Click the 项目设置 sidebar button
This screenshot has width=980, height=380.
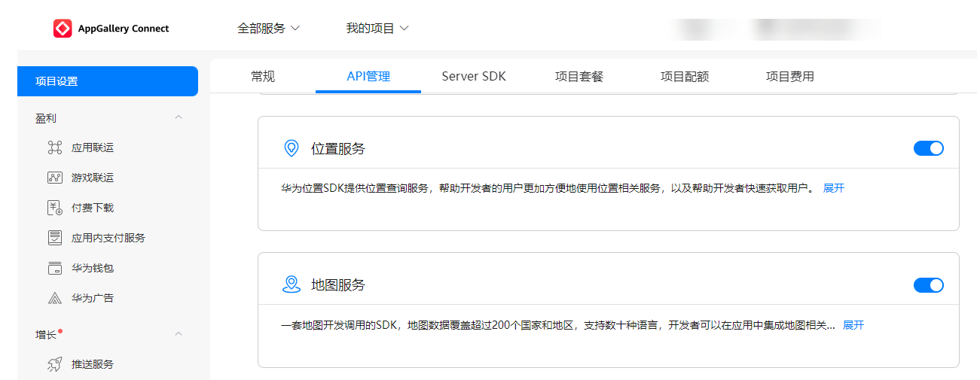click(108, 81)
